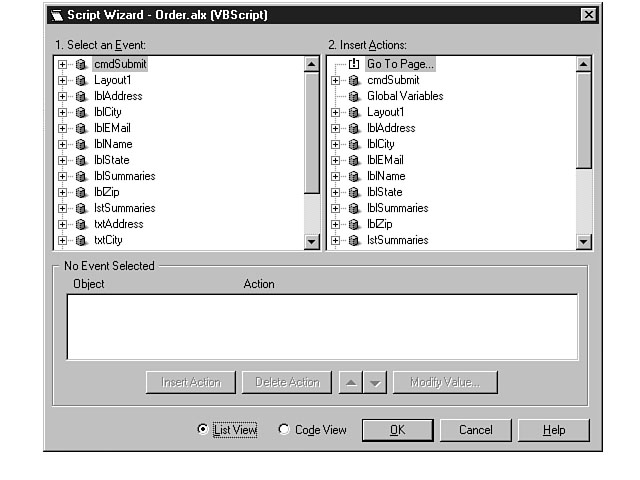Select the List View radio button
Screen dimensions: 640x480
(203, 430)
